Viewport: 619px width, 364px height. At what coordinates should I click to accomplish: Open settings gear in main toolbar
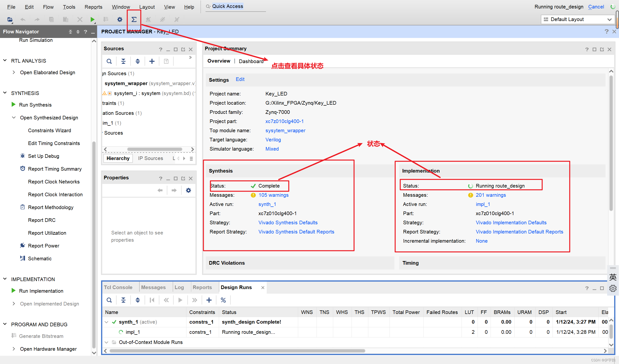click(x=120, y=19)
